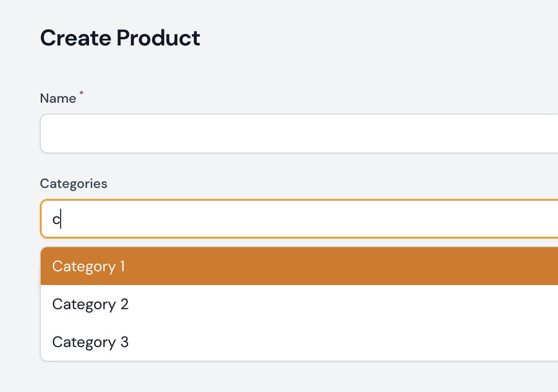Viewport: 558px width, 392px height.
Task: Click the text cursor in Categories field
Action: coord(61,220)
